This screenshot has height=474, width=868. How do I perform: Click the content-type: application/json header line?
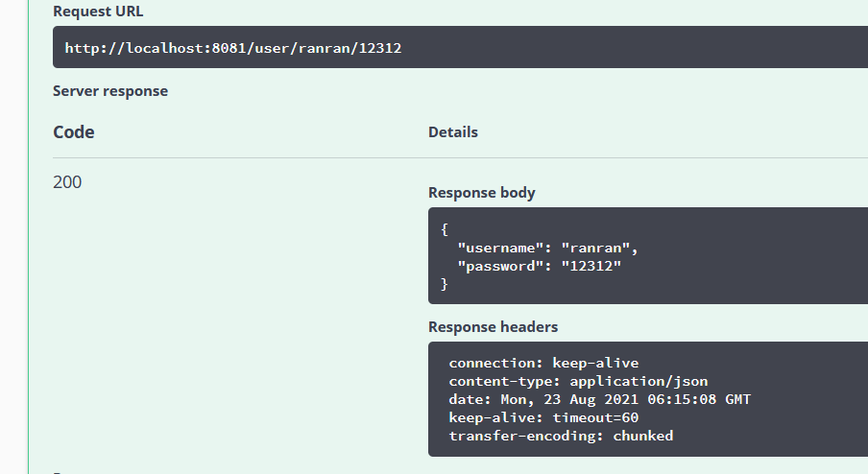coord(578,382)
